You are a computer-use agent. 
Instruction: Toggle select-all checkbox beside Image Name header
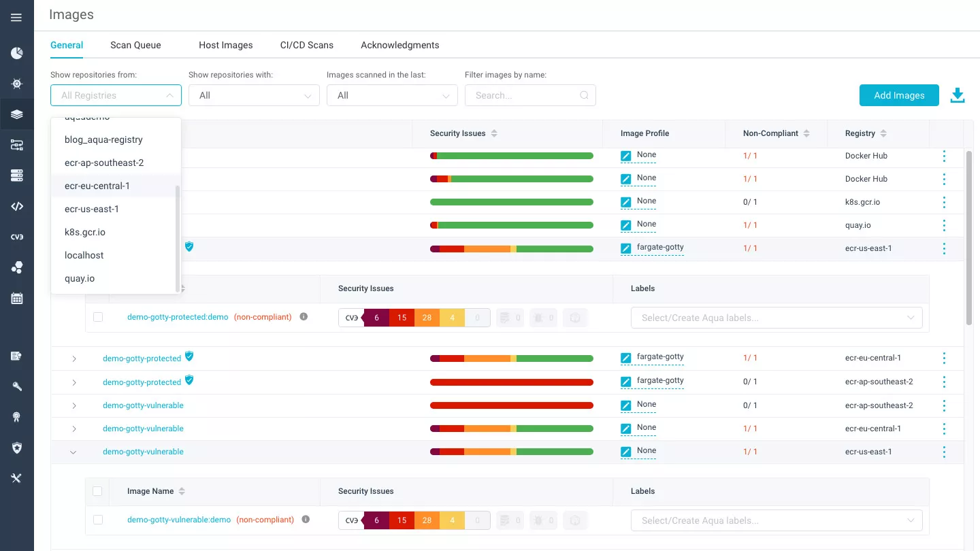(x=97, y=491)
